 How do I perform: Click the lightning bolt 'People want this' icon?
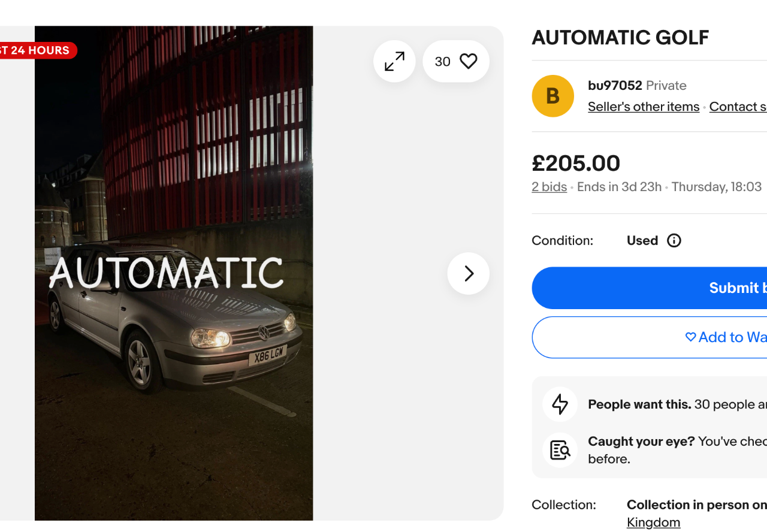[560, 404]
